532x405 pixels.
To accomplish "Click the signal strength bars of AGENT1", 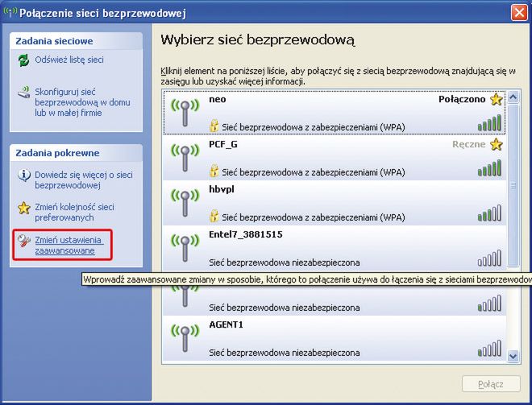I will pos(489,349).
